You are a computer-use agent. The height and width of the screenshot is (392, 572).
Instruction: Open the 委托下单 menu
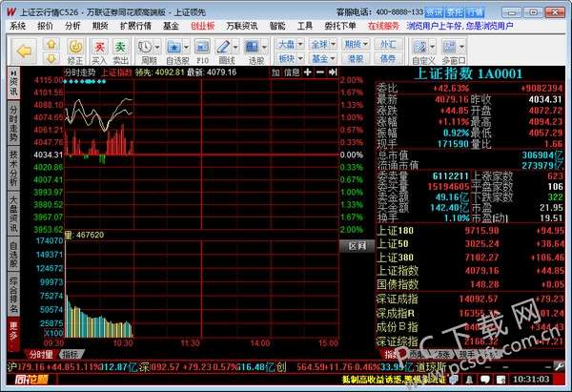point(340,26)
